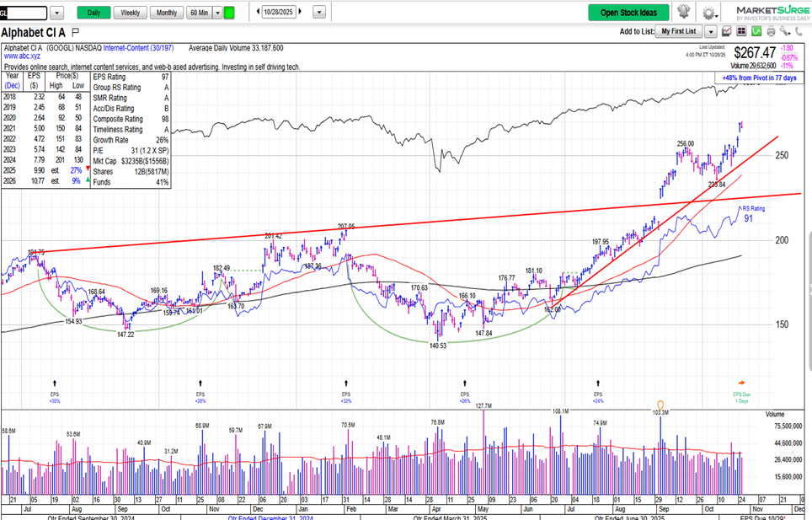Print the chart using the printer icon
Image resolution: width=812 pixels, height=520 pixels.
(x=771, y=31)
